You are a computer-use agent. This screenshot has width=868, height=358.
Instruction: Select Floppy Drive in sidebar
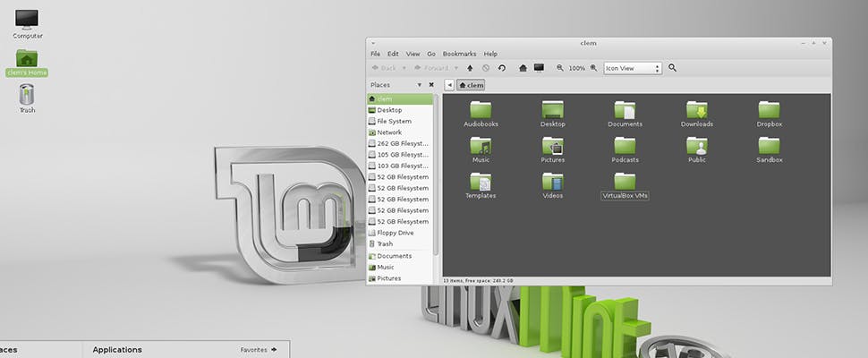click(400, 233)
